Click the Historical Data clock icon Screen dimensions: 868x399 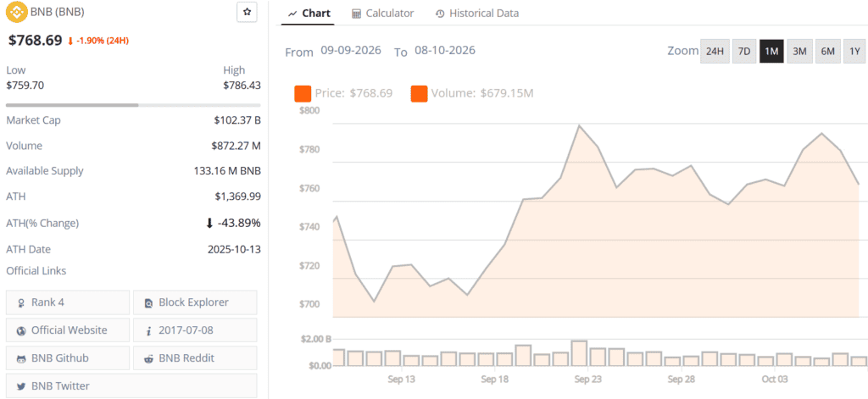[x=440, y=14]
